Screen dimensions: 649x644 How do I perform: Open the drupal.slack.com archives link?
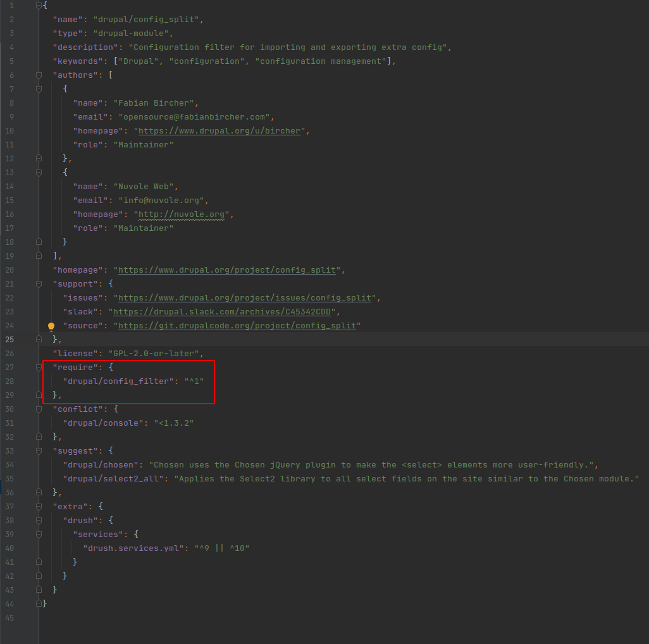tap(222, 312)
